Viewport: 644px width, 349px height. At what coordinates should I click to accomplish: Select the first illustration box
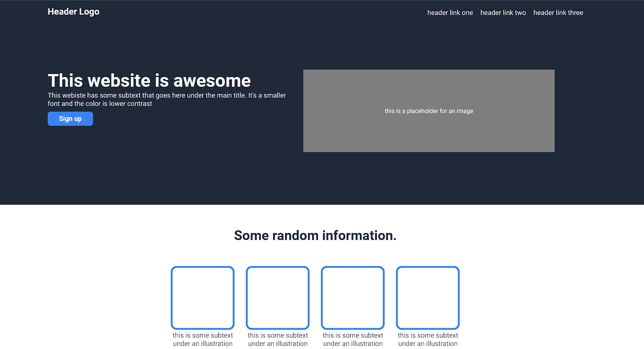202,298
